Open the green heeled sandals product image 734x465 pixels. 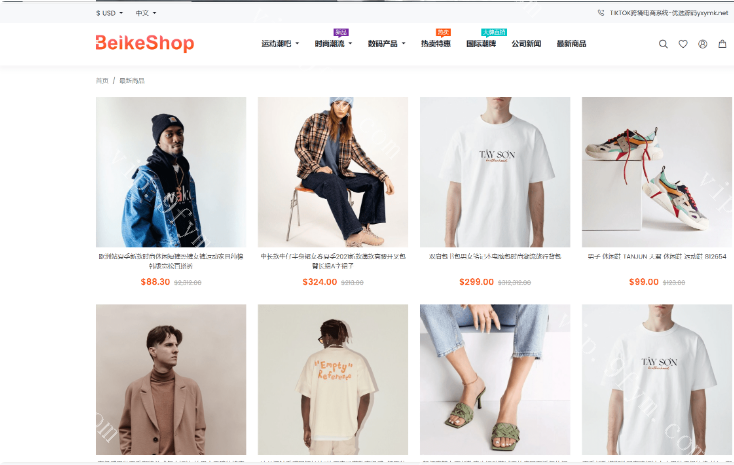(495, 379)
